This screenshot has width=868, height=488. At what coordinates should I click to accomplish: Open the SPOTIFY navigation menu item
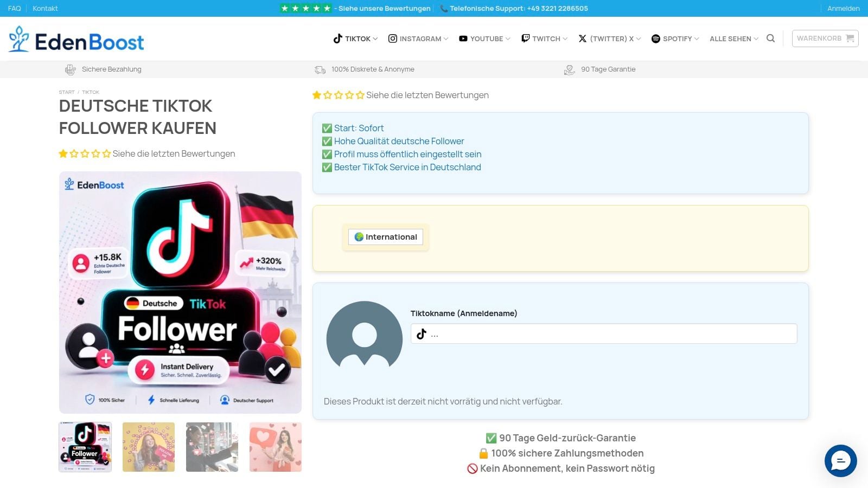[675, 38]
